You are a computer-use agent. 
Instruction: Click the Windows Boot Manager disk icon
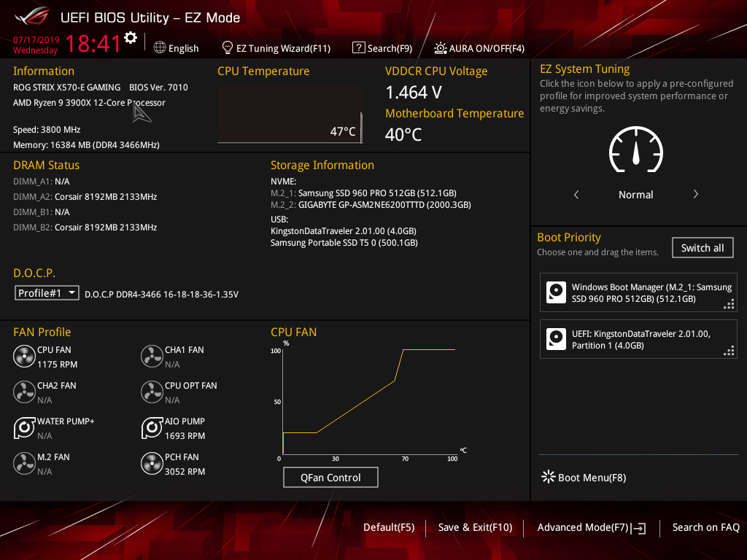point(556,292)
